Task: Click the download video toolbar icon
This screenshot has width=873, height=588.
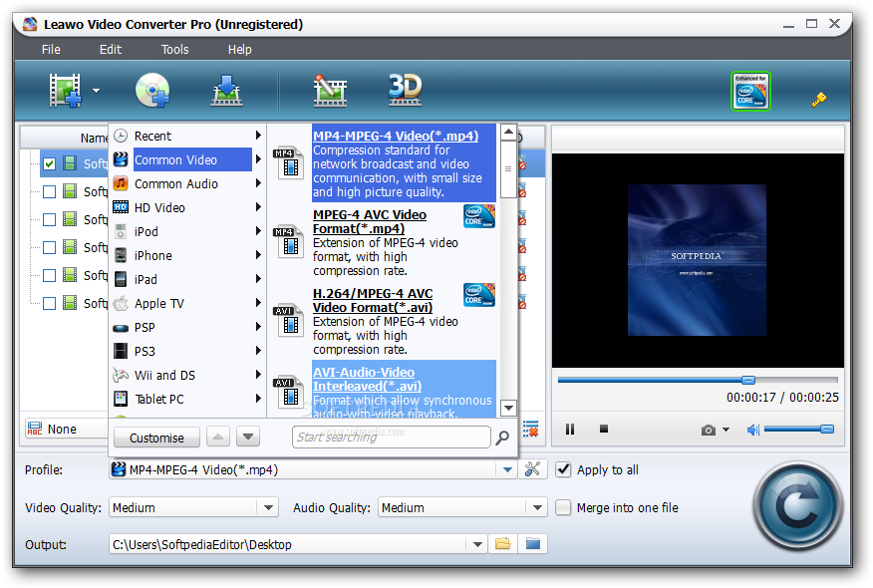Action: (226, 90)
